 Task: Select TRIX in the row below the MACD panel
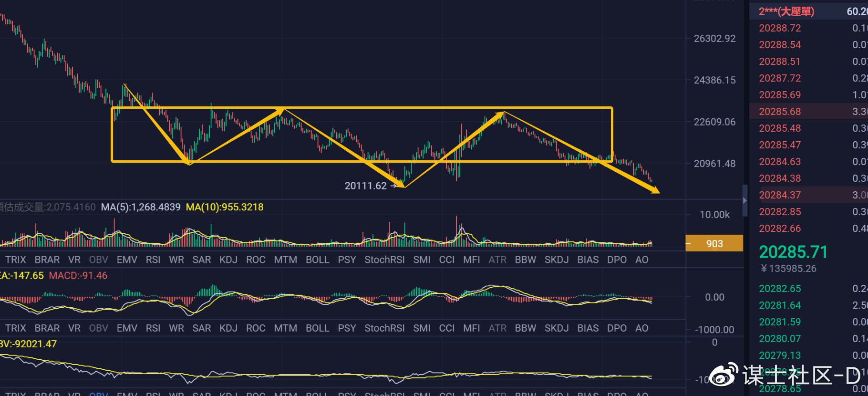click(x=15, y=328)
